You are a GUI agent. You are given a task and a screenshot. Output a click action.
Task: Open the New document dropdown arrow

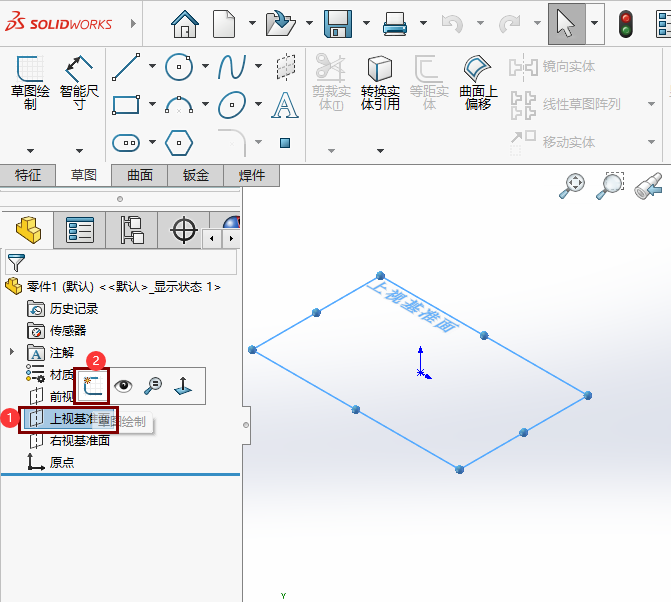pyautogui.click(x=252, y=23)
